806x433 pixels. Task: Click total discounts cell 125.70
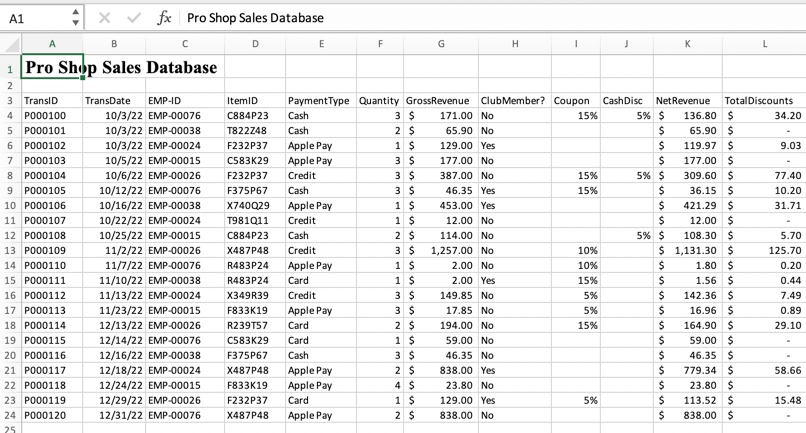click(764, 250)
